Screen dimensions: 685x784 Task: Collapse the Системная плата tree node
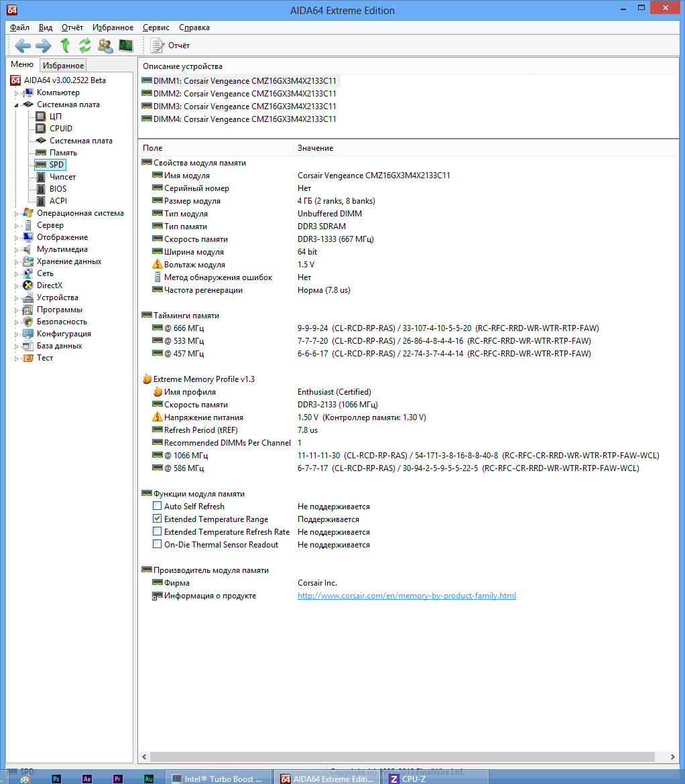[17, 105]
